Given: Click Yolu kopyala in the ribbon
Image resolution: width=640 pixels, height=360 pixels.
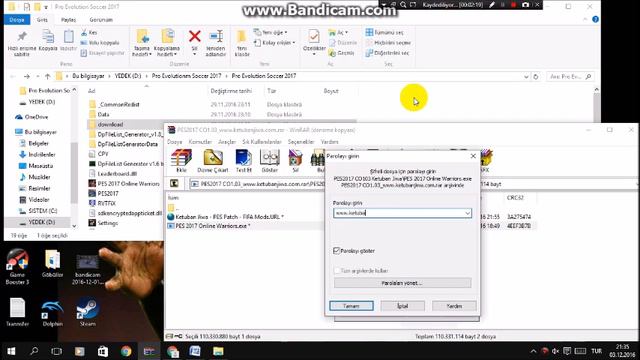Looking at the screenshot, I should tap(100, 42).
